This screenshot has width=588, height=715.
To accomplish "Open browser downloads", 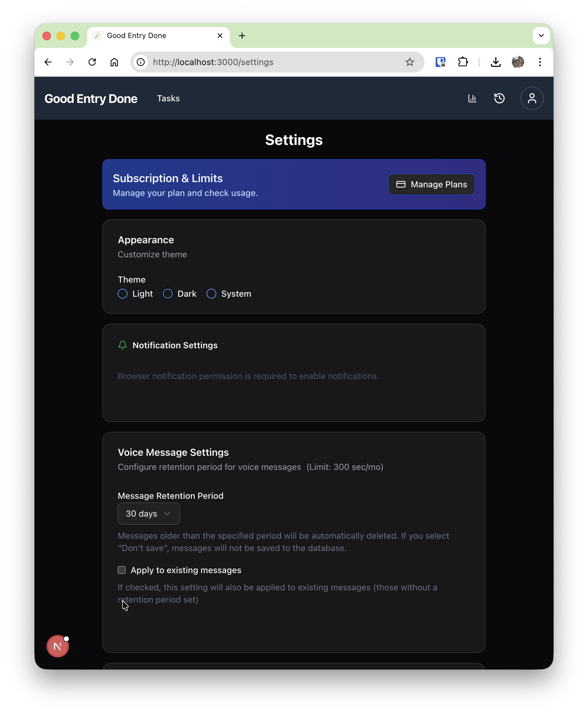I will pos(496,62).
